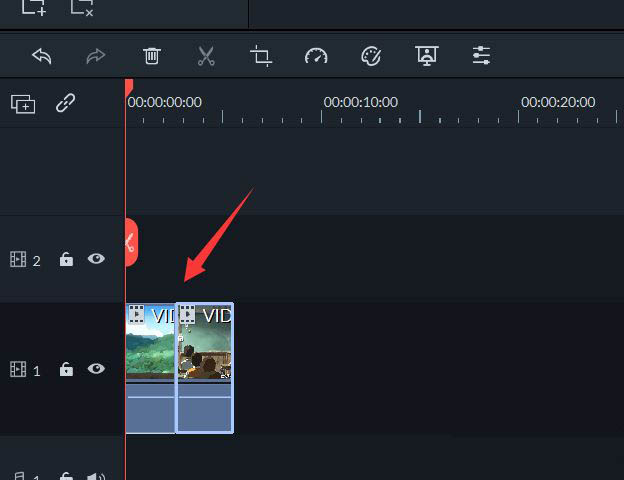Viewport: 624px width, 480px height.
Task: Click the Add Track icon
Action: coord(23,104)
